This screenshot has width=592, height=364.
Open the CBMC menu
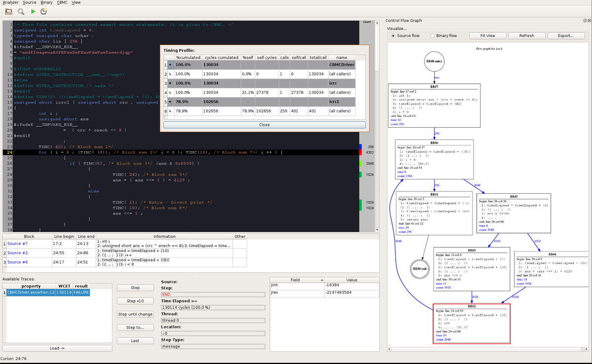coord(62,2)
